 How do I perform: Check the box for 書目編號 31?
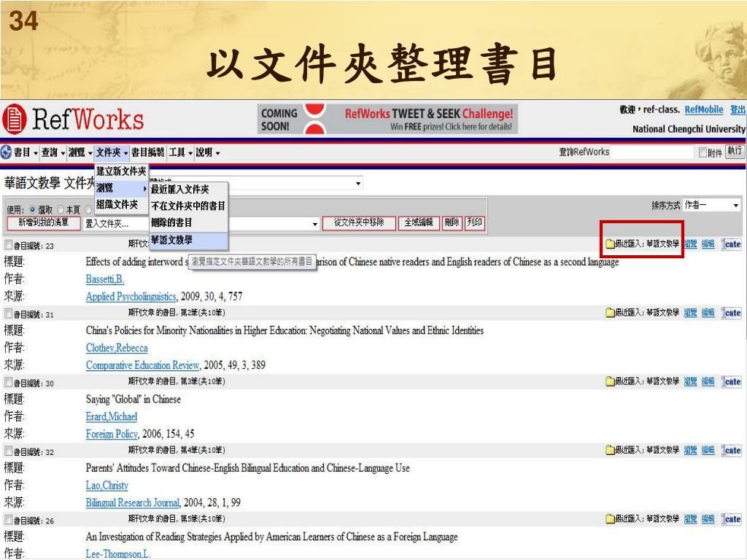(x=8, y=314)
